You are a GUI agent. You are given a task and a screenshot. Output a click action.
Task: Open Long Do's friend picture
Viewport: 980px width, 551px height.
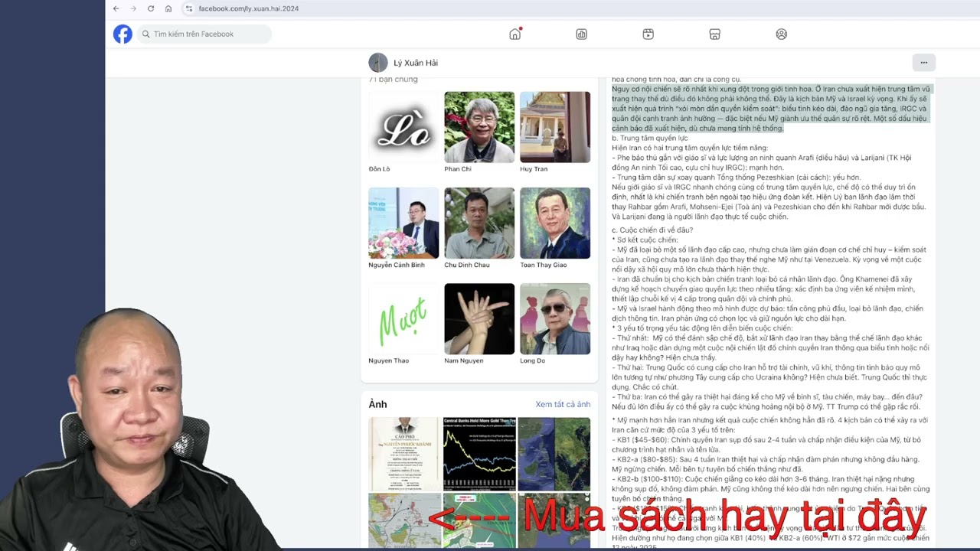coord(555,319)
